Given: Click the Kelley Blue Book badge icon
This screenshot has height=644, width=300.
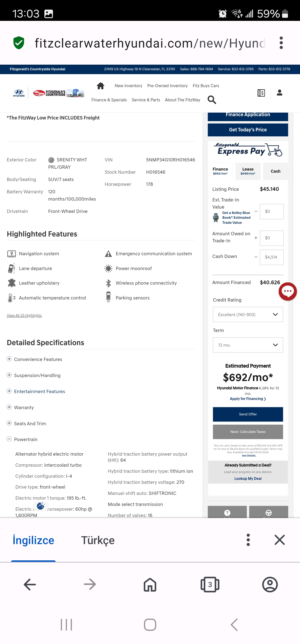Looking at the screenshot, I should click(216, 218).
